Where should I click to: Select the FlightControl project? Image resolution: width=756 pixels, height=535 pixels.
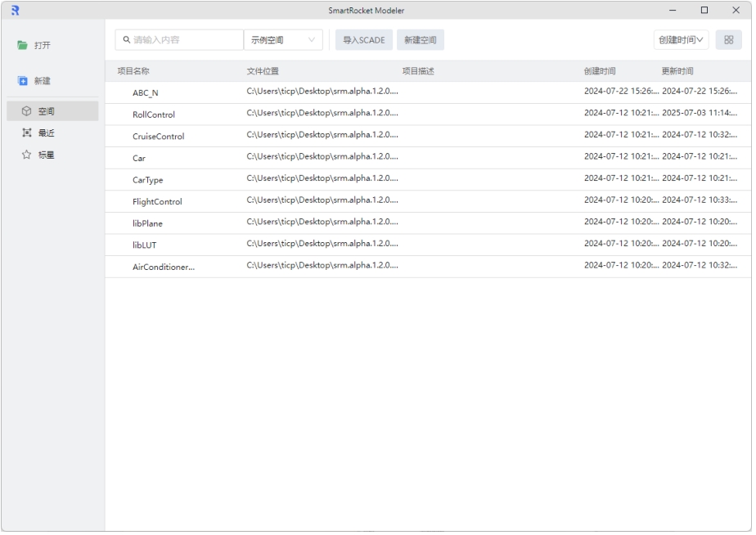(158, 202)
